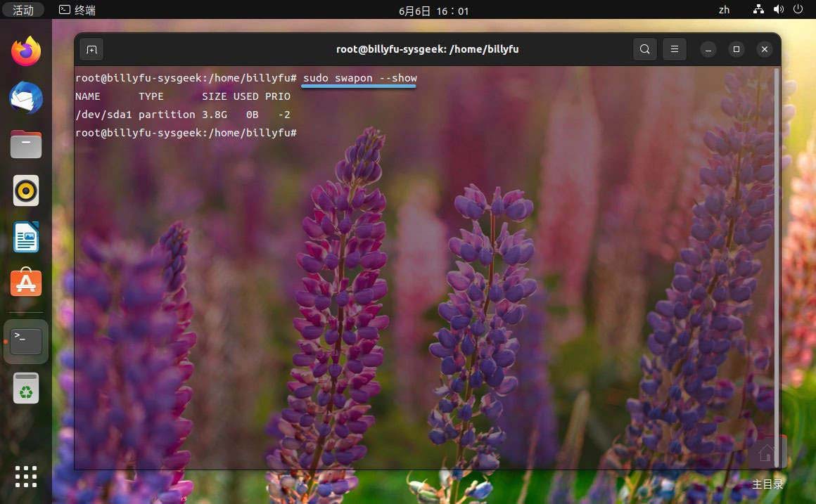
Task: Open the Files manager in dock
Action: coord(26,145)
